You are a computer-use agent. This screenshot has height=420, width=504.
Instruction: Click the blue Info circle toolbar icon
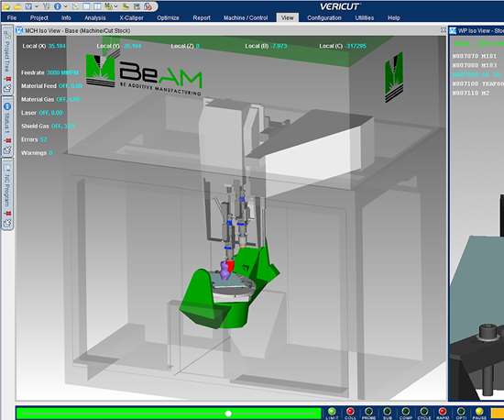[58, 6]
